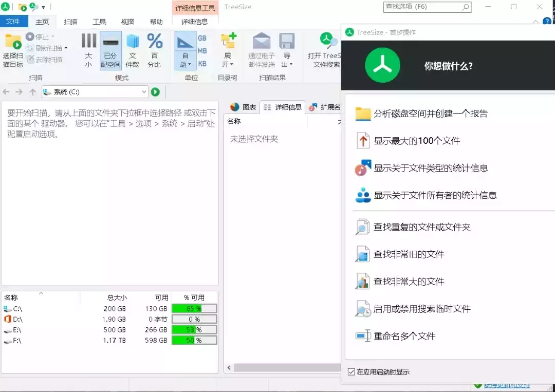Set unit to MB
Viewport: 555px width, 392px height.
202,51
